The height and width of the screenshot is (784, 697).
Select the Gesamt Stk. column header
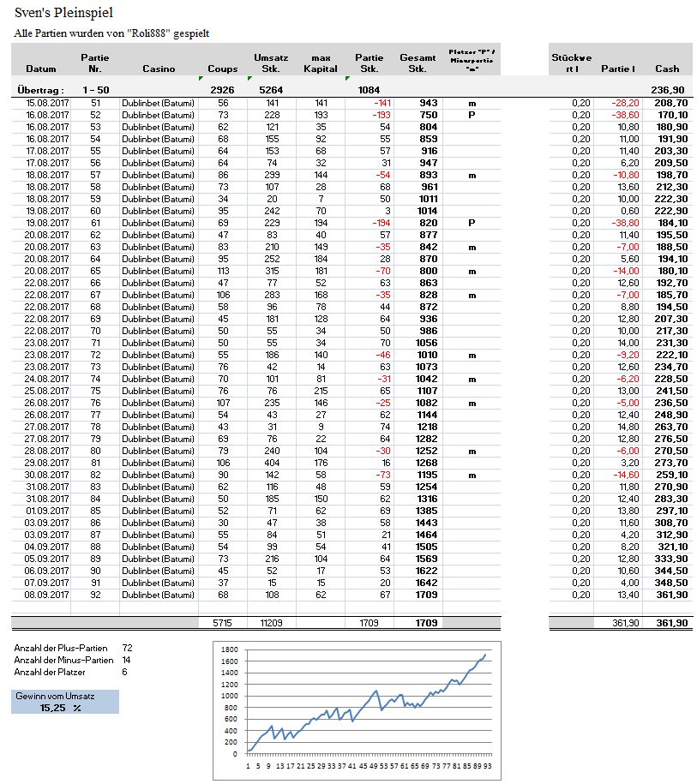[418, 63]
